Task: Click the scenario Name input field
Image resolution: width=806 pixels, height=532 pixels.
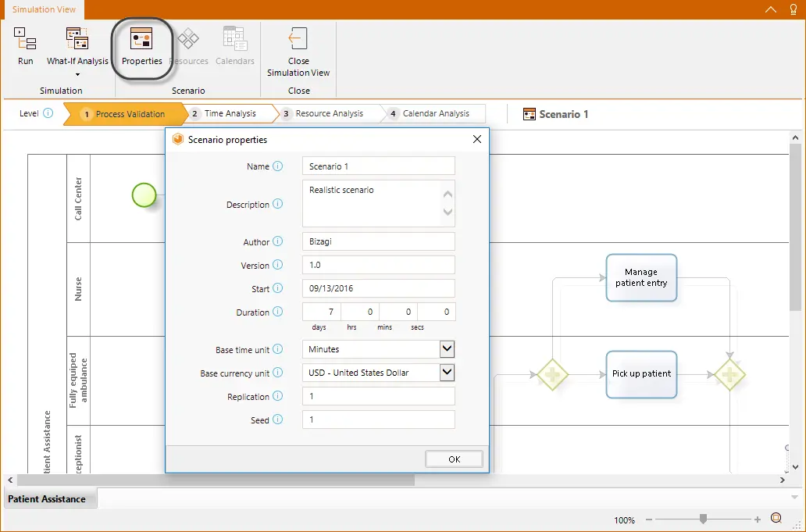Action: pos(378,166)
